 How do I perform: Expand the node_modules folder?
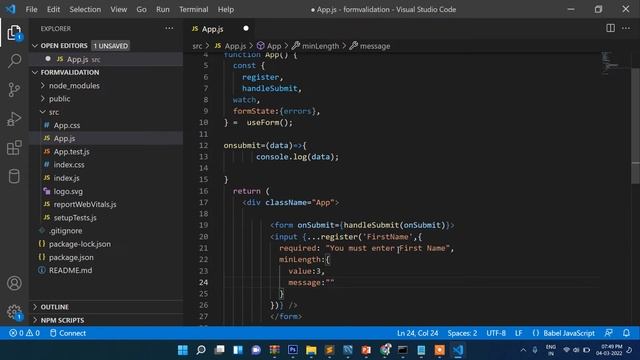click(x=106, y=86)
